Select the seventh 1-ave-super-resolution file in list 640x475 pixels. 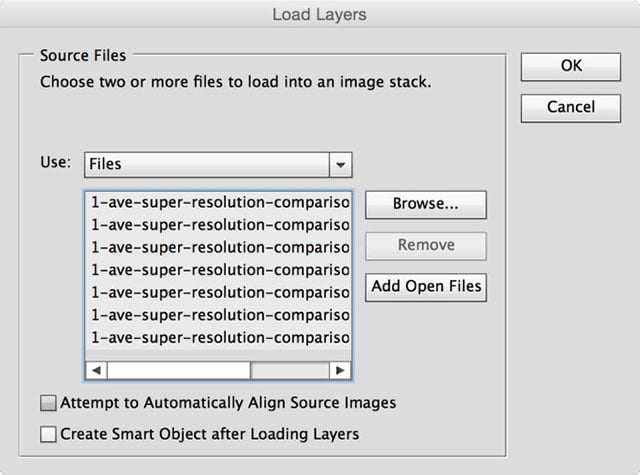click(218, 337)
